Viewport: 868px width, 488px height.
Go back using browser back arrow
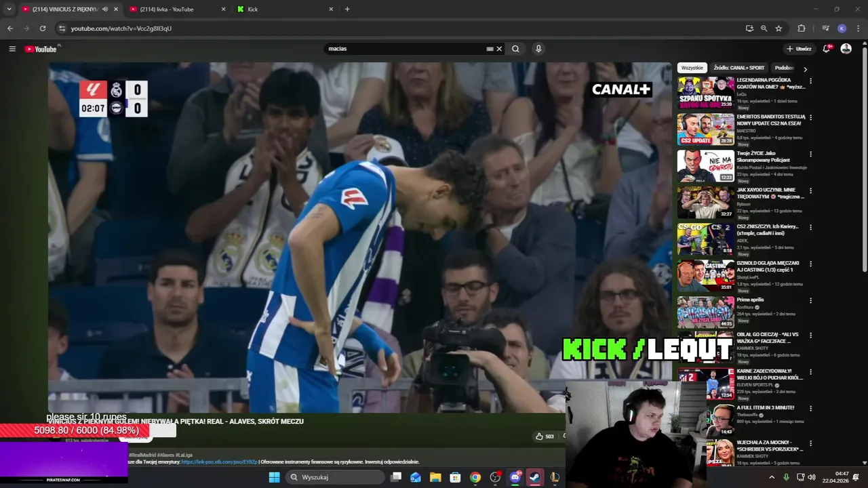(10, 28)
